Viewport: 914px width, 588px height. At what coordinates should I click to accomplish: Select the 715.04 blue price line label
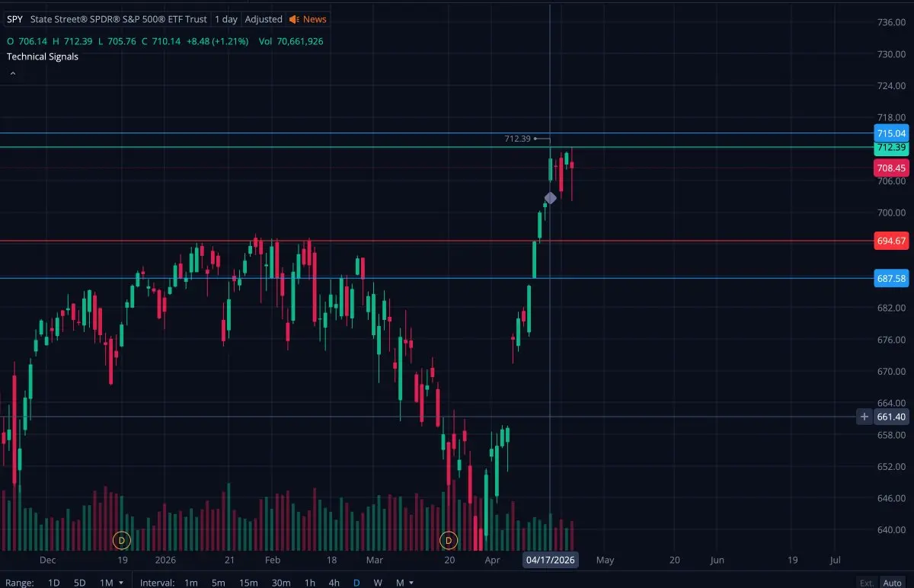pos(891,133)
